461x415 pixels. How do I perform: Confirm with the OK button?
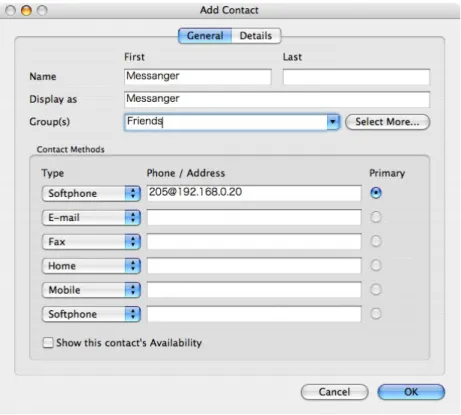coord(411,392)
